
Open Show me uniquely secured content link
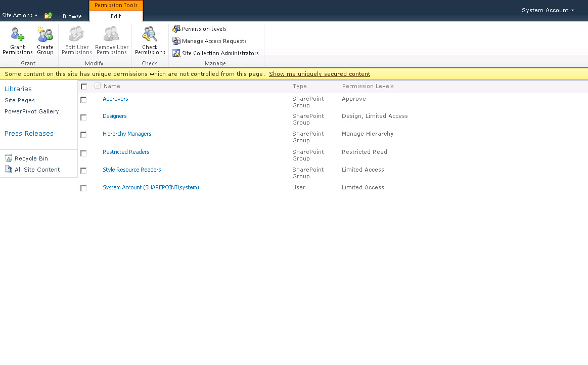tap(320, 74)
